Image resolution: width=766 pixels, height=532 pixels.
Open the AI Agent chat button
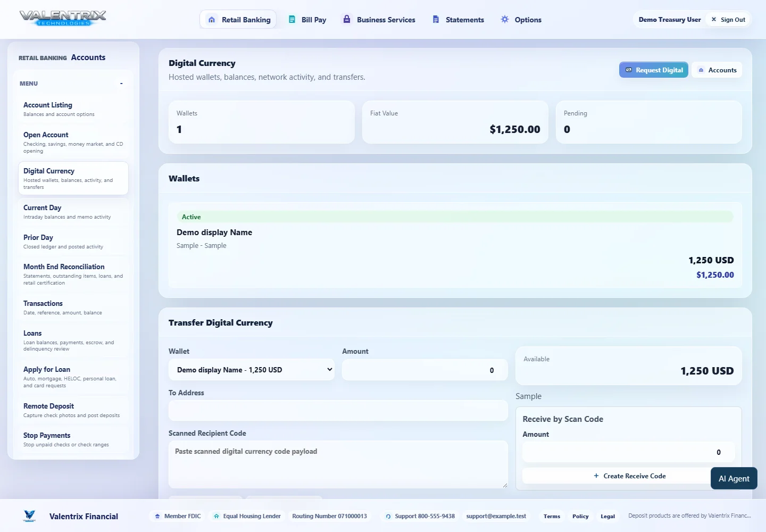pyautogui.click(x=734, y=478)
